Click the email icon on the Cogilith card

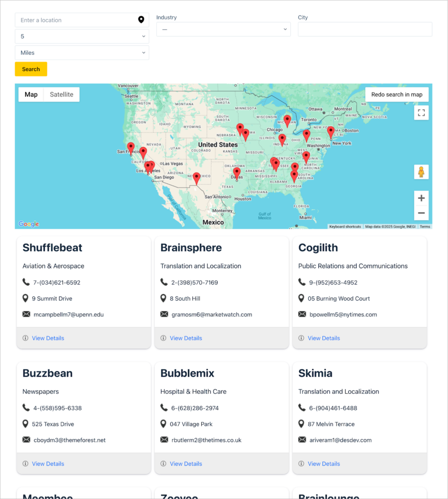302,314
